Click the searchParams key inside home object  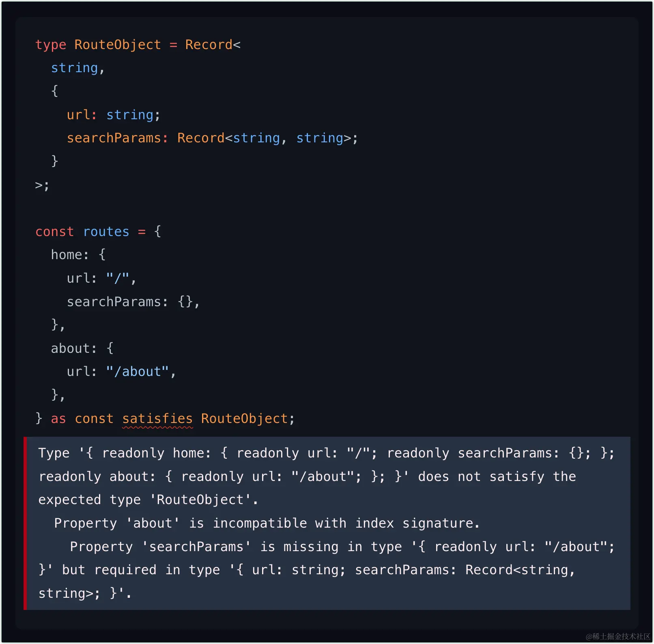(x=114, y=302)
